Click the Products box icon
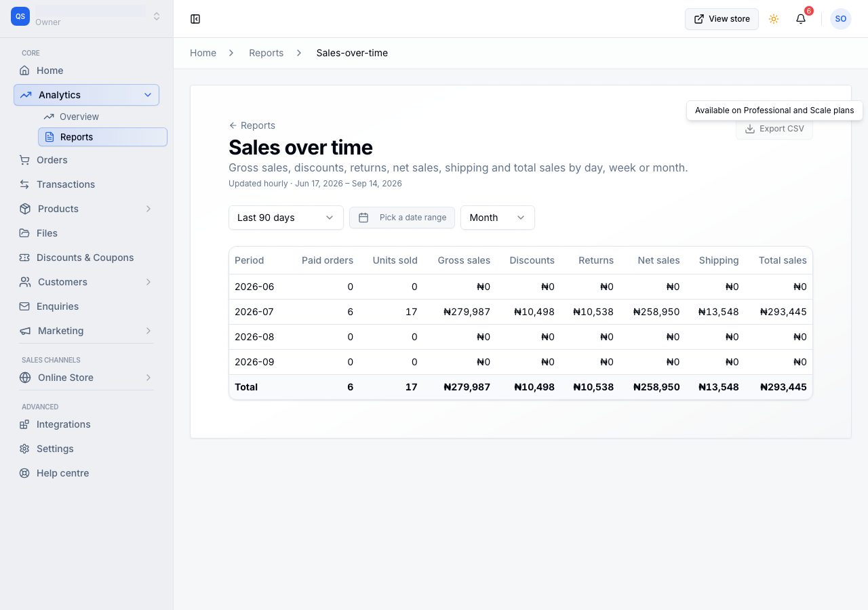This screenshot has width=868, height=610. 25,209
